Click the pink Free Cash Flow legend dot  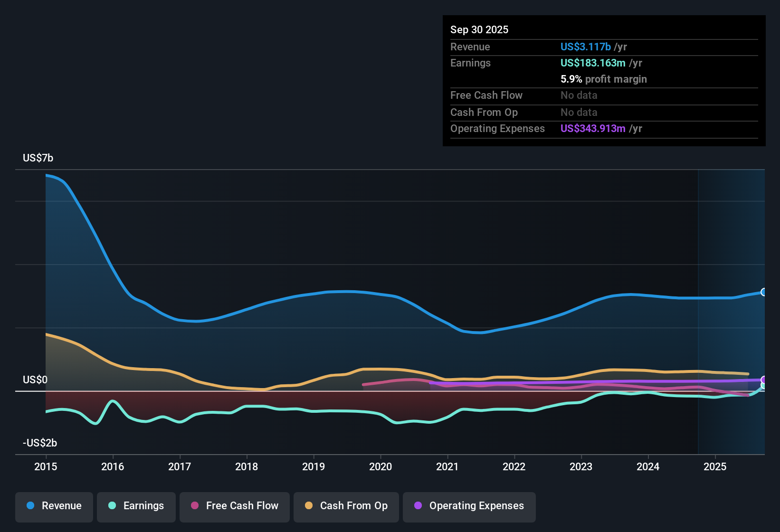195,506
